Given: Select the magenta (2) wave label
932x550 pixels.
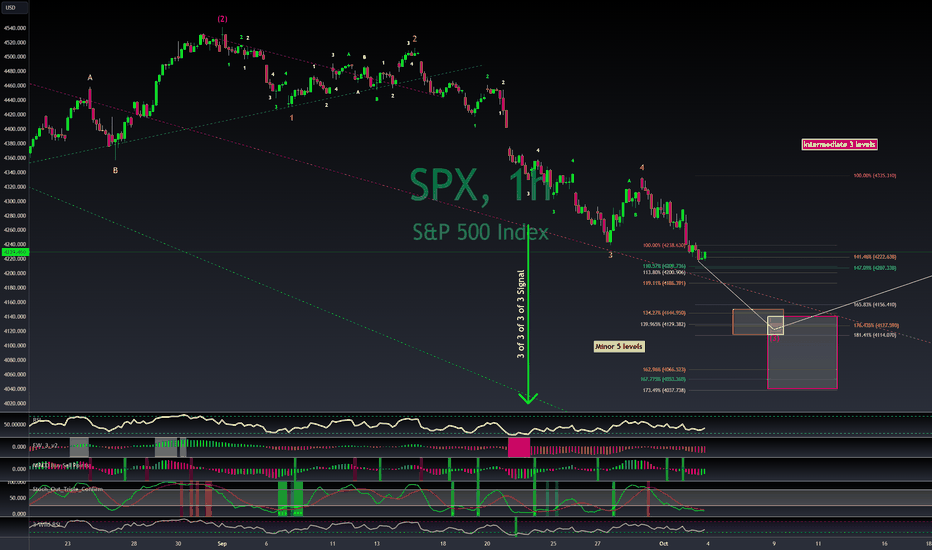Looking at the screenshot, I should point(222,19).
